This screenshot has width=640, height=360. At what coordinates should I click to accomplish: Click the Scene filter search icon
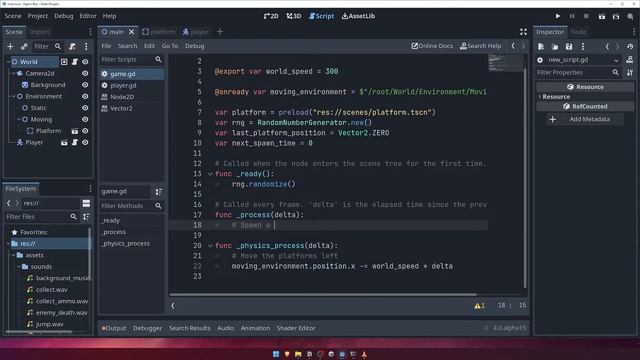(x=58, y=47)
